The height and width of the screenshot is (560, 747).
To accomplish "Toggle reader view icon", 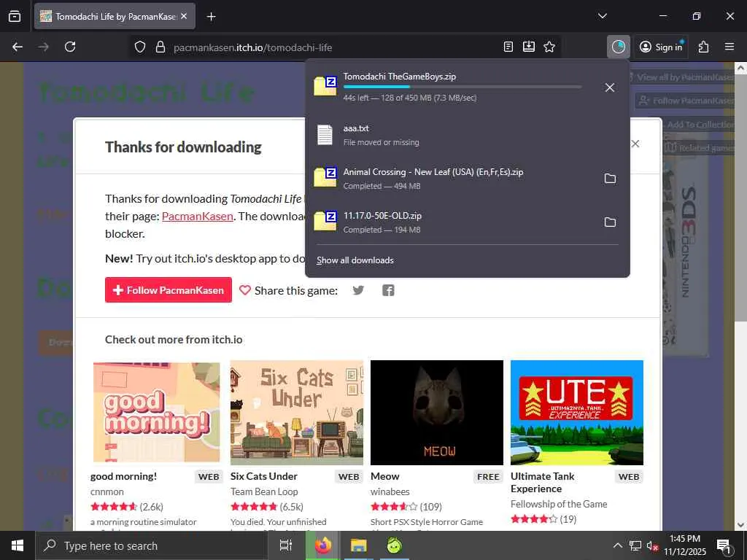I will [508, 47].
